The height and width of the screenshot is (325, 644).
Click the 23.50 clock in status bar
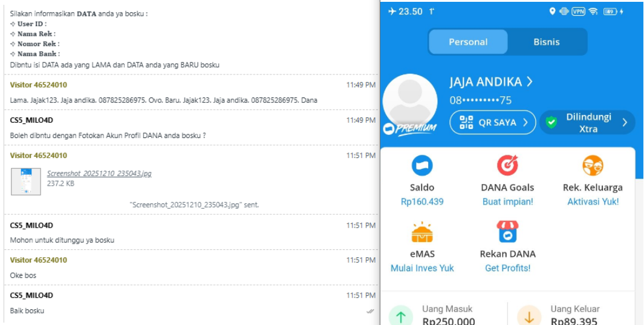tap(411, 11)
